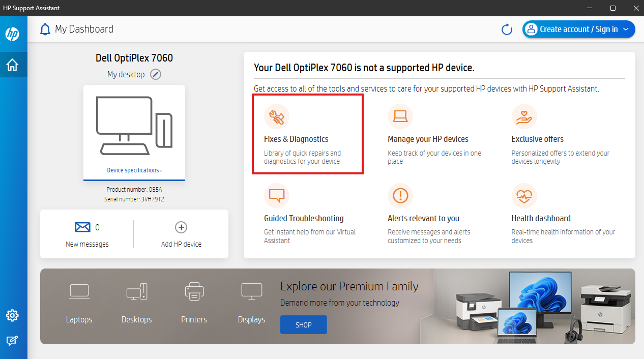Refresh the dashboard with circular arrow icon
The height and width of the screenshot is (359, 644).
point(507,29)
